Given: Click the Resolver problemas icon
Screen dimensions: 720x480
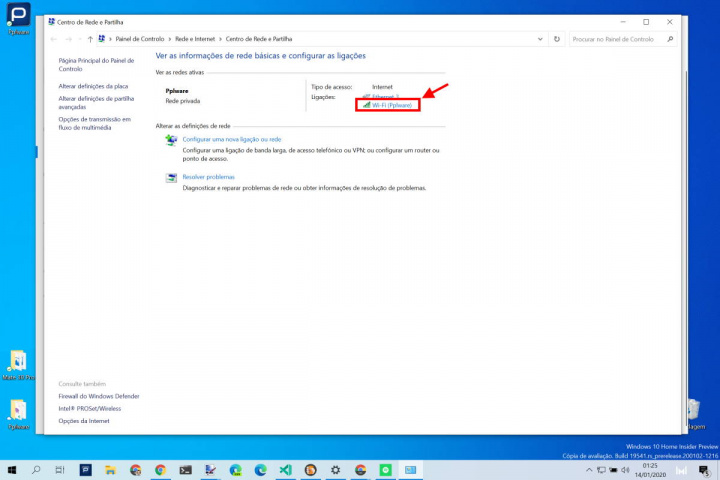Looking at the screenshot, I should point(170,178).
